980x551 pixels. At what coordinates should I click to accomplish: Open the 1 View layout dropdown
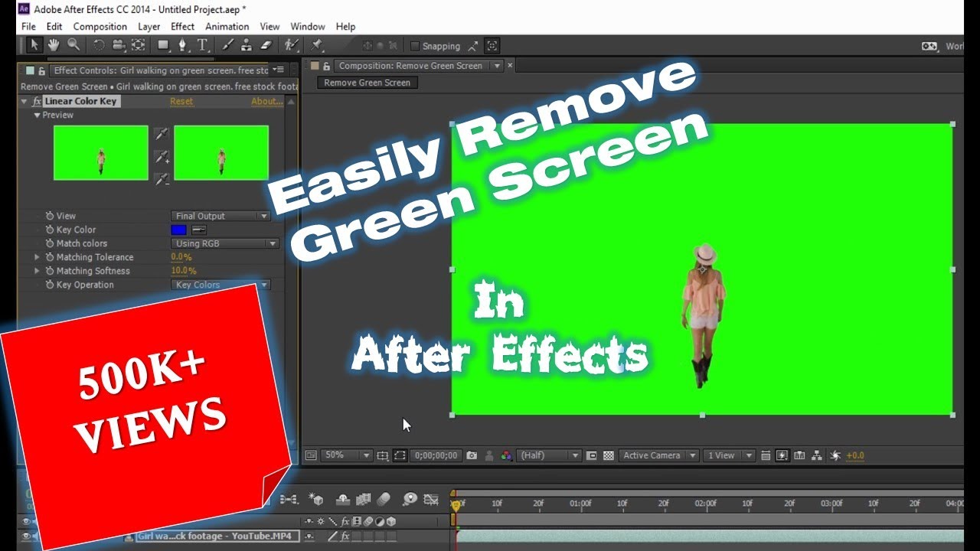tap(728, 455)
